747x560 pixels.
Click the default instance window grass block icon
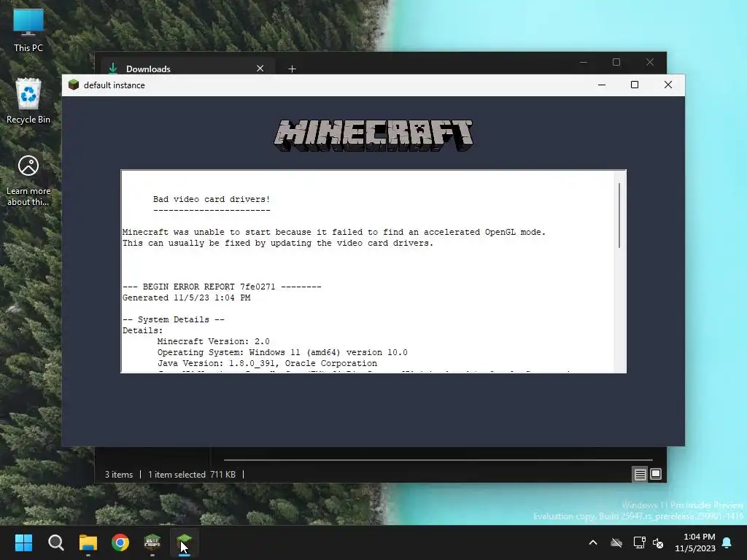click(74, 85)
